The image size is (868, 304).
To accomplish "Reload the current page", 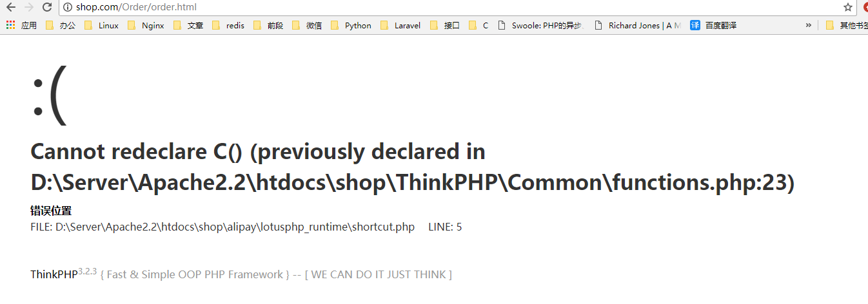I will tap(47, 7).
